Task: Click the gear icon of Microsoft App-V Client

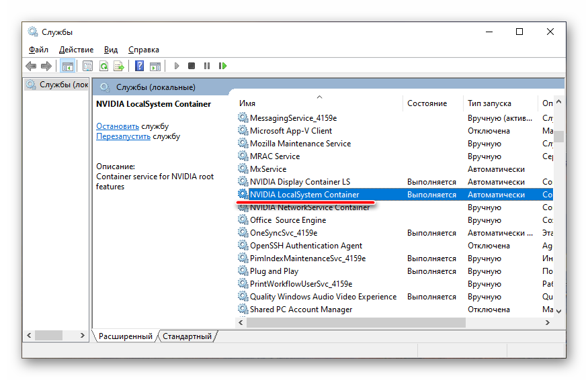Action: (x=243, y=130)
